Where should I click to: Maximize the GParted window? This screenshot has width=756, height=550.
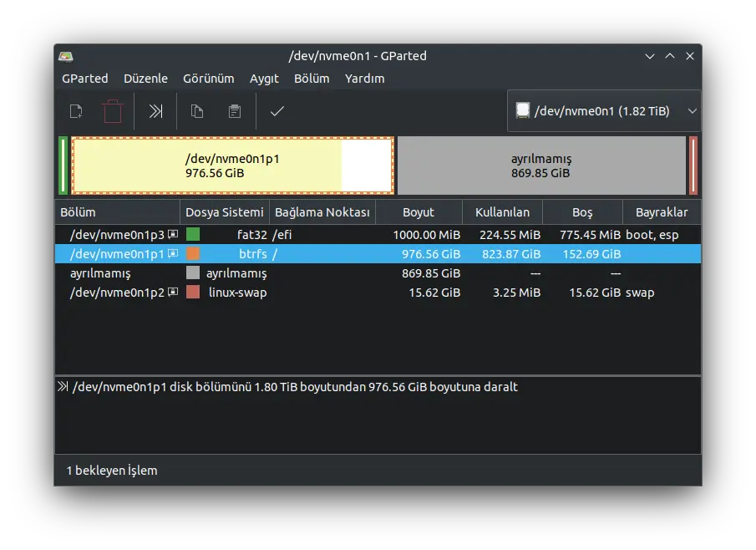pyautogui.click(x=670, y=57)
